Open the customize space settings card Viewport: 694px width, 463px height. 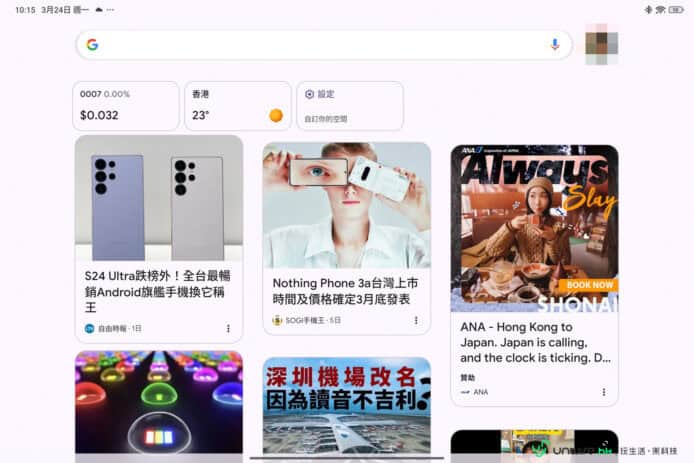(349, 106)
